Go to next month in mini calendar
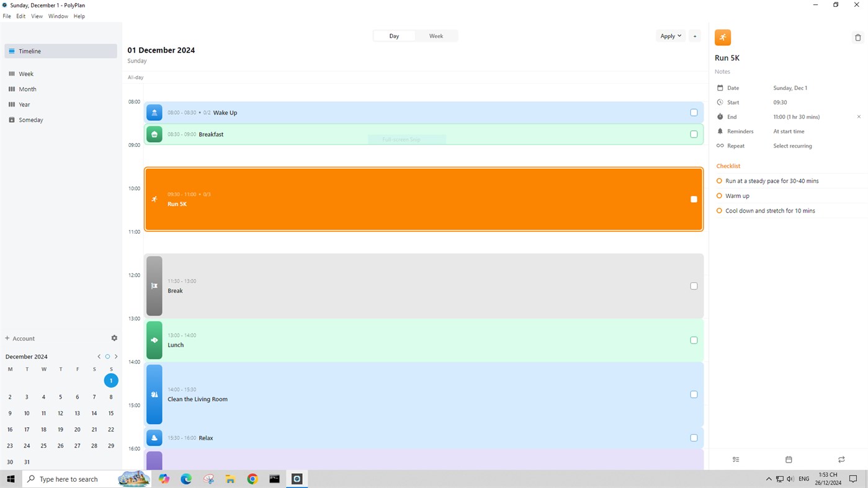Screen dimensions: 868x488 (x=116, y=357)
